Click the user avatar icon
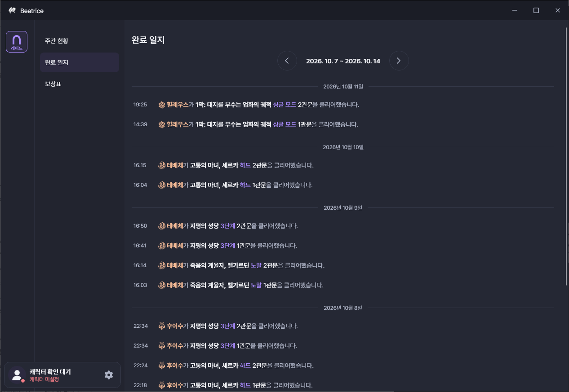The height and width of the screenshot is (392, 569). click(x=17, y=375)
